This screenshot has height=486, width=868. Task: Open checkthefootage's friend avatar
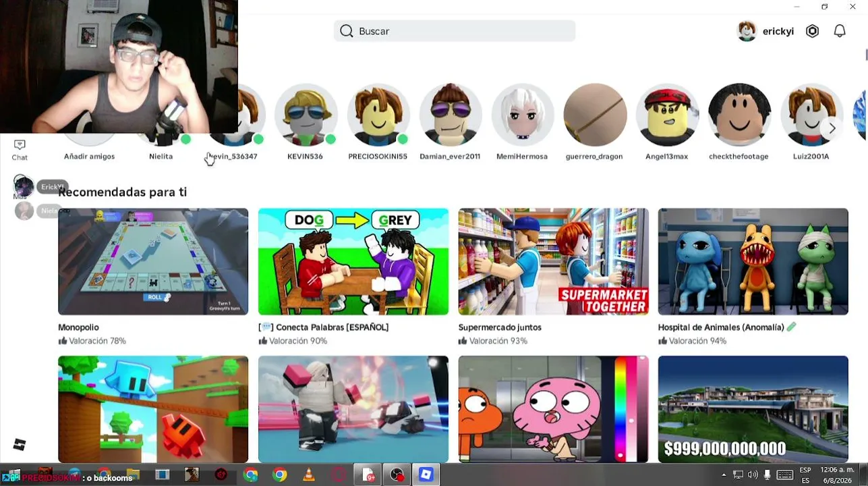pos(739,115)
